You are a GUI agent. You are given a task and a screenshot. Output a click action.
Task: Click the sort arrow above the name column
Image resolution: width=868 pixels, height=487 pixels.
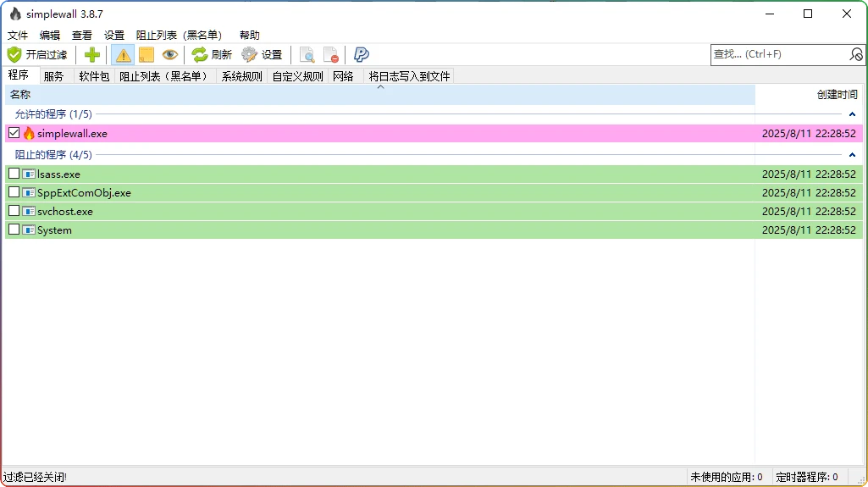click(380, 87)
